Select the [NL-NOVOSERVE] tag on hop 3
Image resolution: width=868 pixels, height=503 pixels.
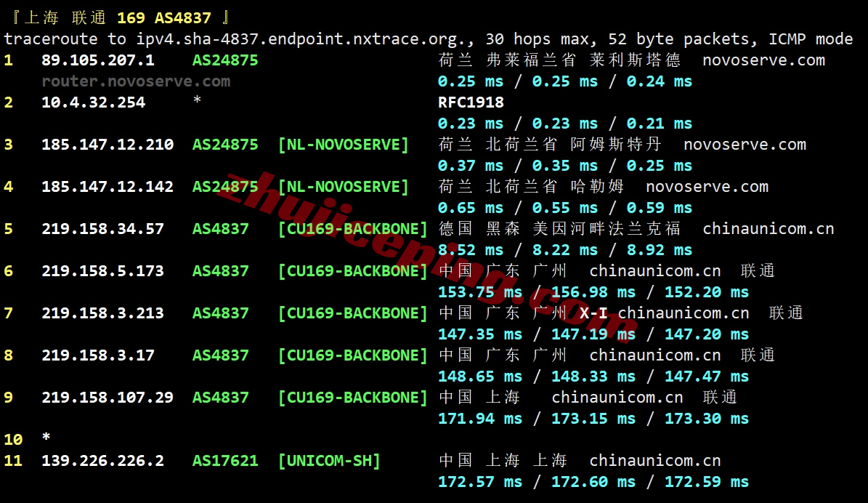pos(344,145)
